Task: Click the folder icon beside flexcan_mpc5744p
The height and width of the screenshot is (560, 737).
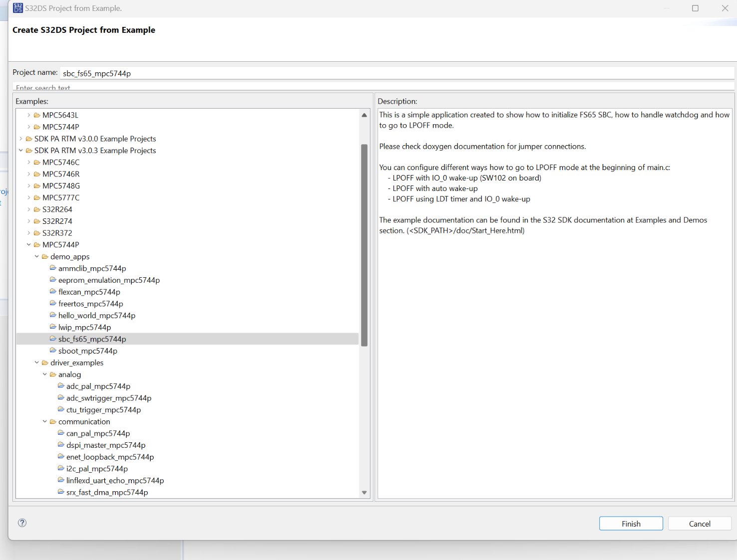Action: tap(53, 291)
